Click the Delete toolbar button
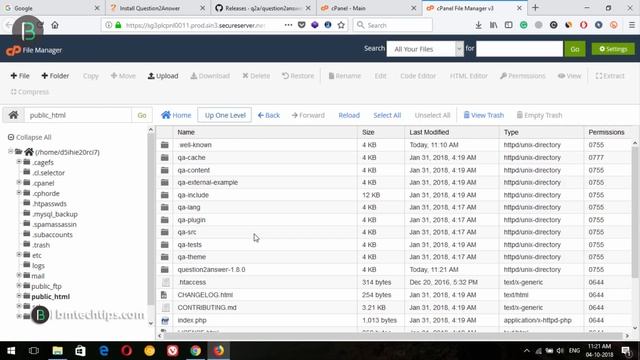Screen dimensions: 640x360 [x=256, y=76]
